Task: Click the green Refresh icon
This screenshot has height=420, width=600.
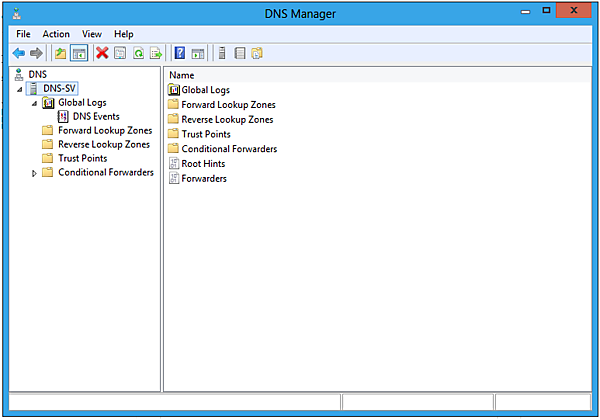Action: 138,53
